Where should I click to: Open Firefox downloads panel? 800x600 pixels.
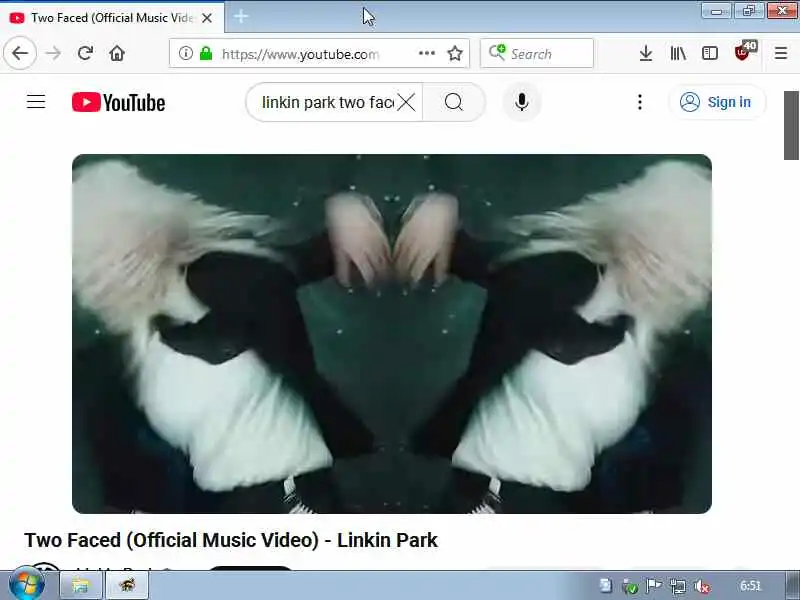[646, 53]
